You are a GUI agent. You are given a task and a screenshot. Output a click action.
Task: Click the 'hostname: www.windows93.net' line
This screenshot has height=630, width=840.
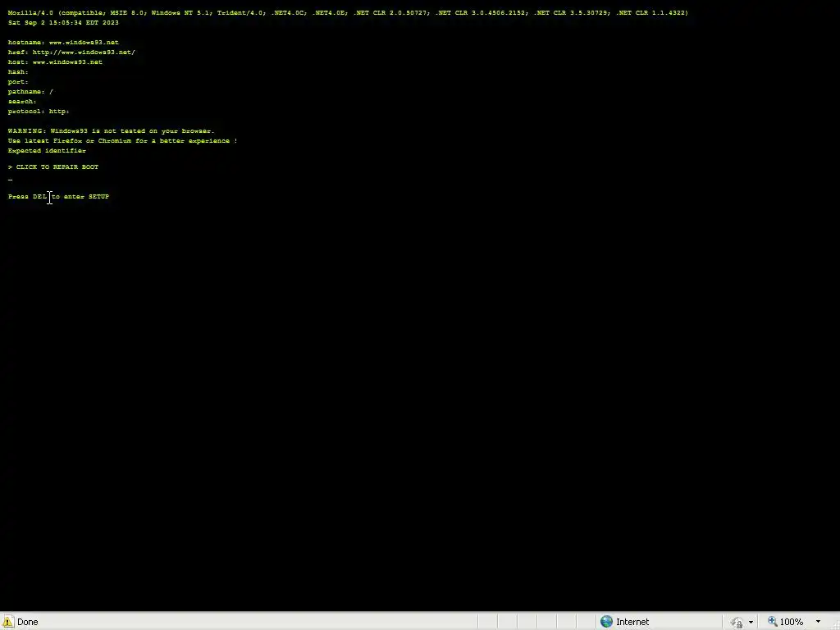[63, 43]
